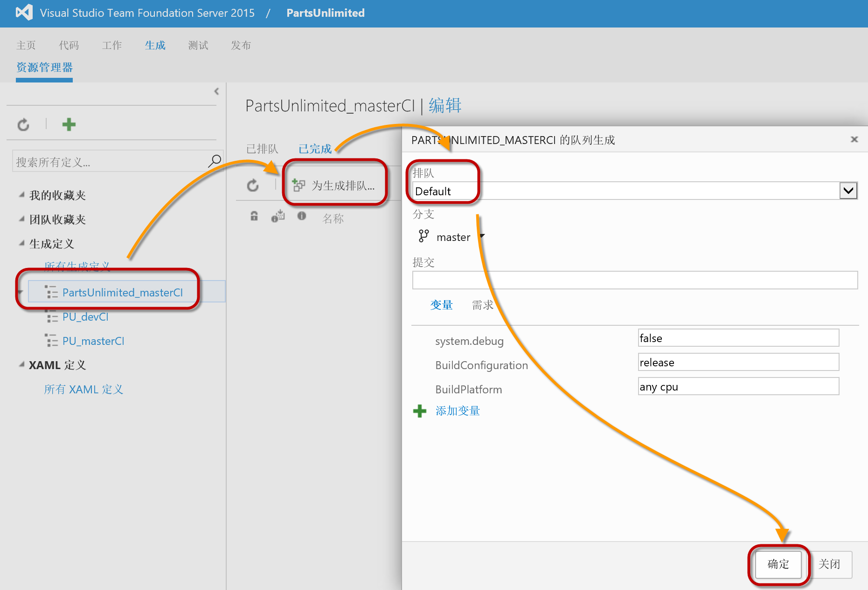Select PU_devCI build definition
Viewport: 868px width, 590px height.
(x=85, y=317)
